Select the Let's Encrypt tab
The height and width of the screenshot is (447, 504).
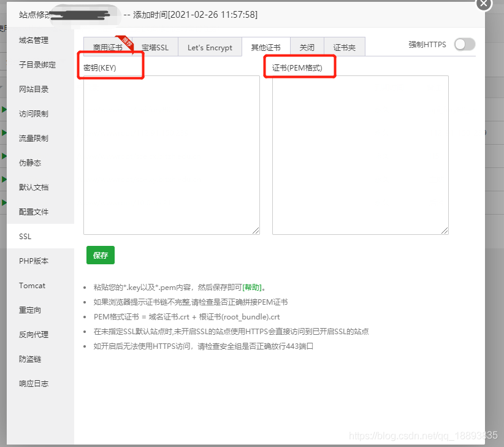tap(210, 47)
